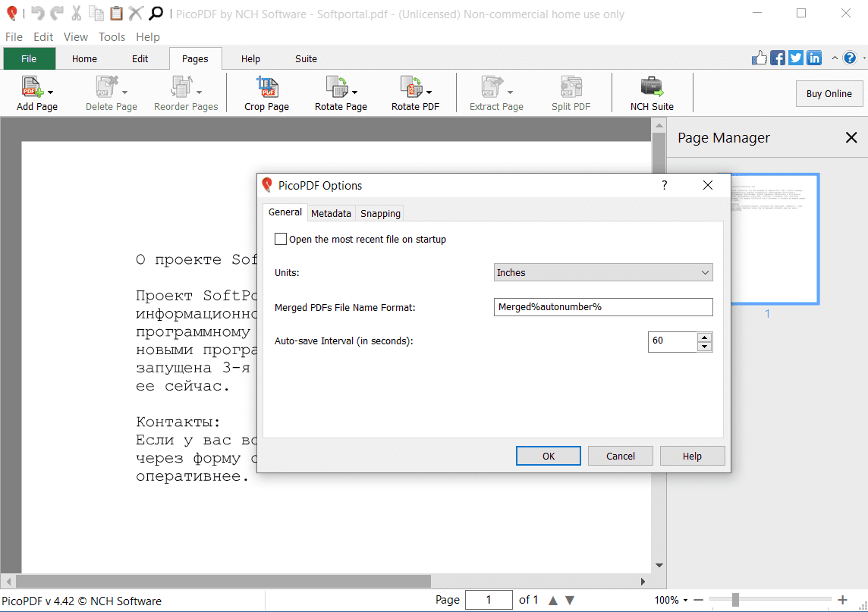The width and height of the screenshot is (868, 612).
Task: Click the Rotate PDF tool
Action: pyautogui.click(x=415, y=93)
